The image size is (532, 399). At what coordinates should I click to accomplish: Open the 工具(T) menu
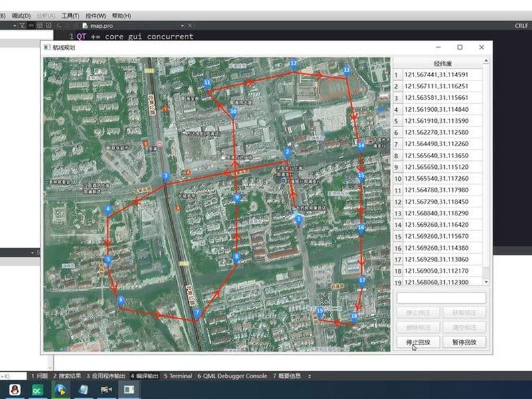coord(70,15)
